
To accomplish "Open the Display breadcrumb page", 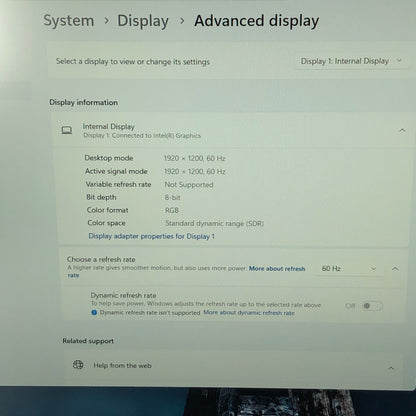I will click(x=143, y=21).
